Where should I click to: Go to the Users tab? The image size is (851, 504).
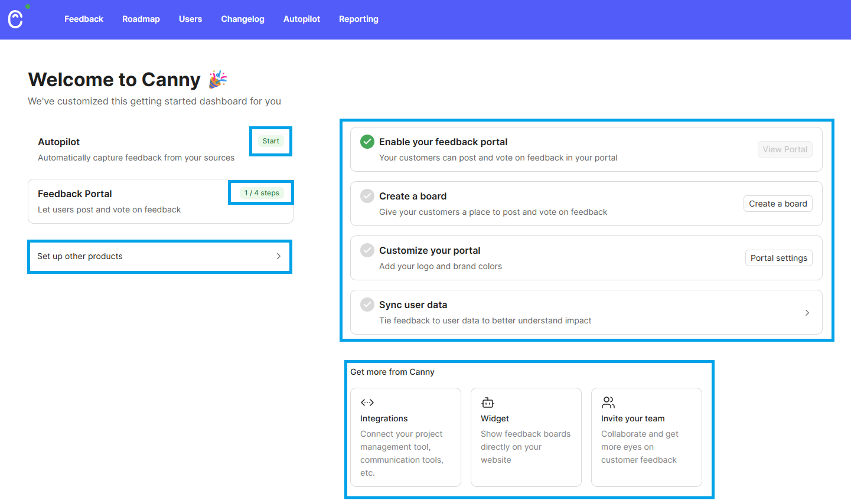pyautogui.click(x=190, y=19)
